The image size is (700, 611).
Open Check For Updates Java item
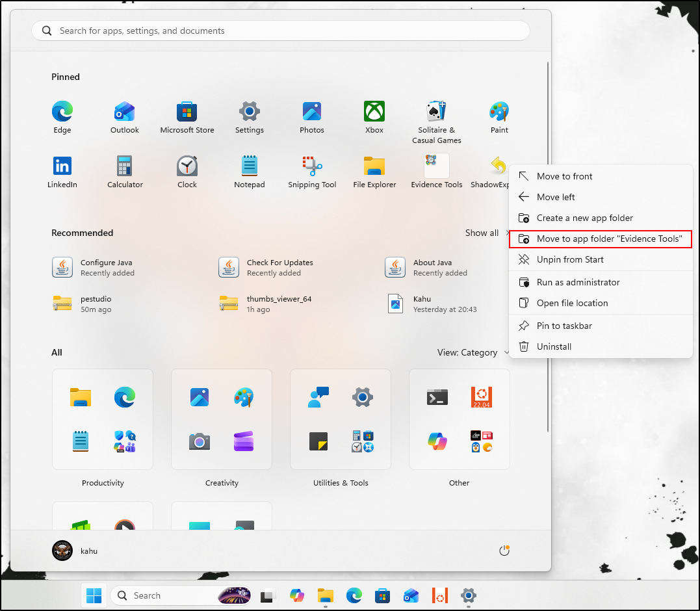click(266, 267)
